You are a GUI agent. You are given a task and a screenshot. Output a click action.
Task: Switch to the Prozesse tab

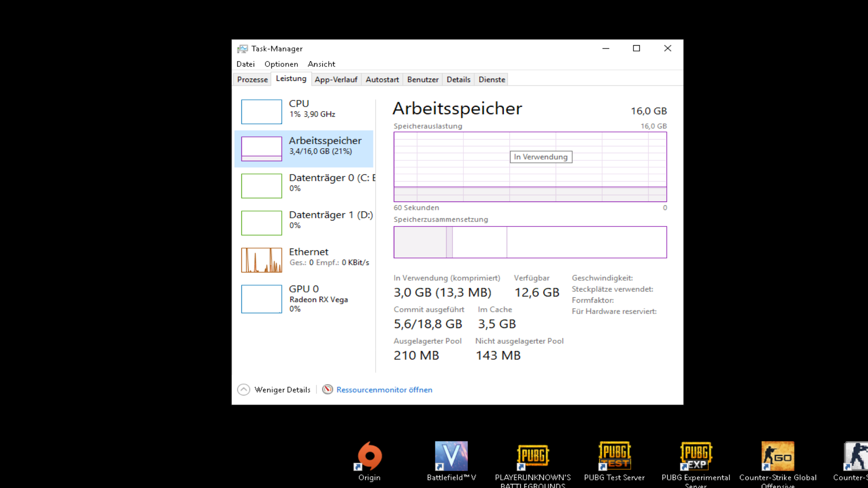click(252, 80)
